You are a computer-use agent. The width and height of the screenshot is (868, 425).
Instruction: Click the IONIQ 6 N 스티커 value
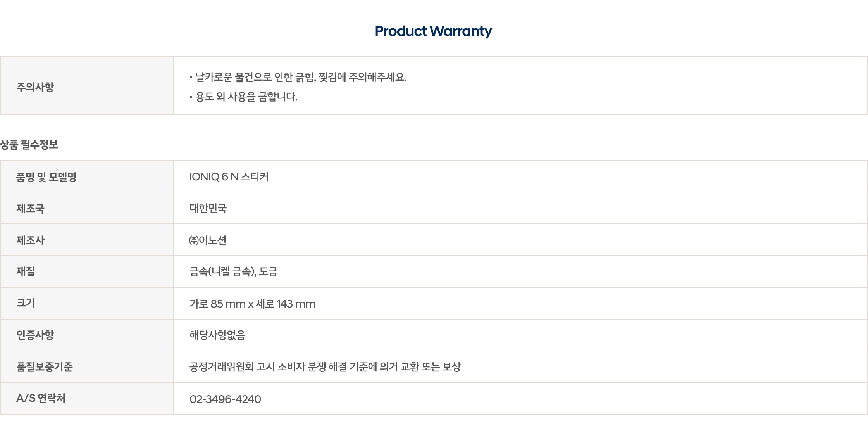(x=229, y=177)
